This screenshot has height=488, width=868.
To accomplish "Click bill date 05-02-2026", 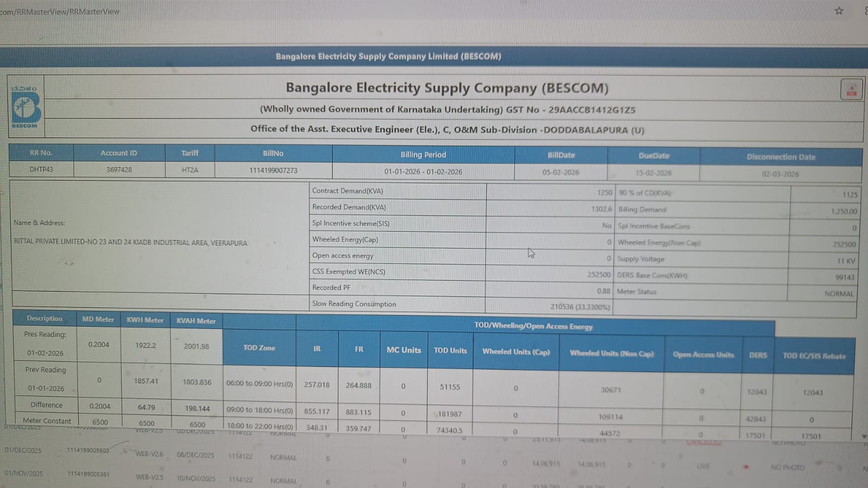I will 561,173.
